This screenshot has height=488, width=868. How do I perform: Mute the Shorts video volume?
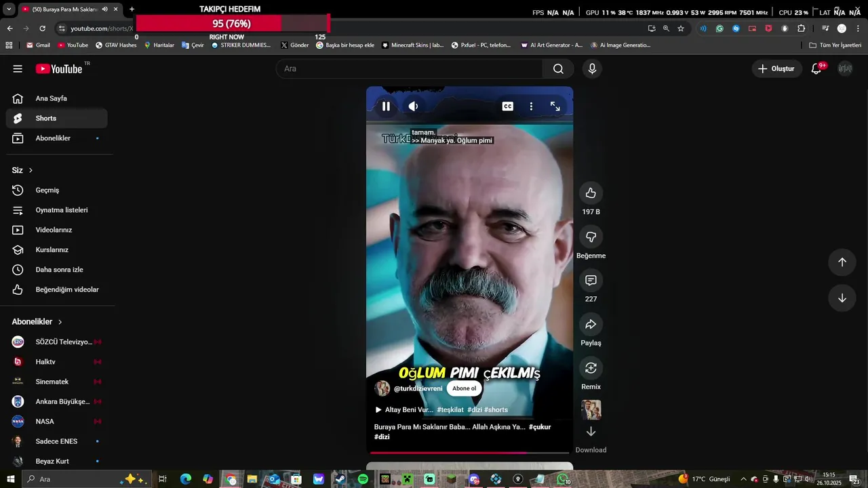point(413,106)
